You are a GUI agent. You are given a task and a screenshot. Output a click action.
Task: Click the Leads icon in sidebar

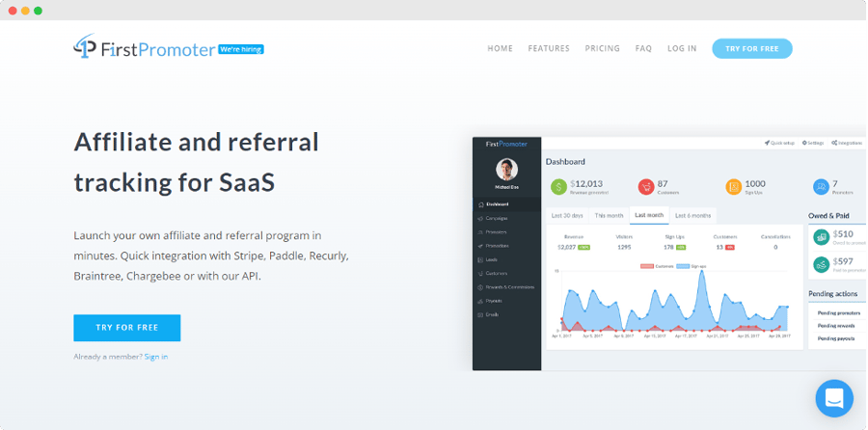(480, 259)
